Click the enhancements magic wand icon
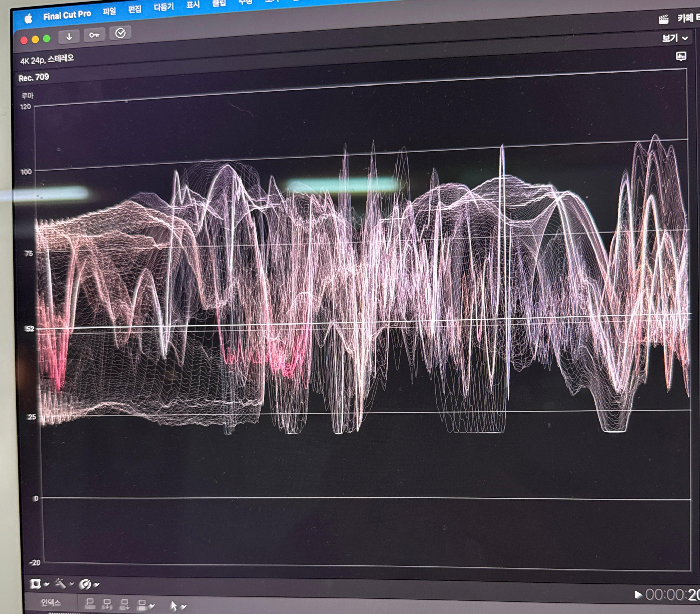 pos(60,583)
